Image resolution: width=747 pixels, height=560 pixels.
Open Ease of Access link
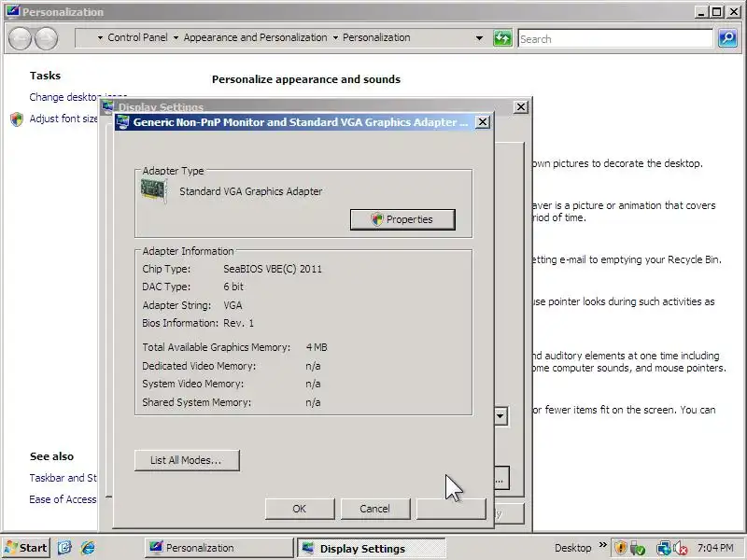63,499
